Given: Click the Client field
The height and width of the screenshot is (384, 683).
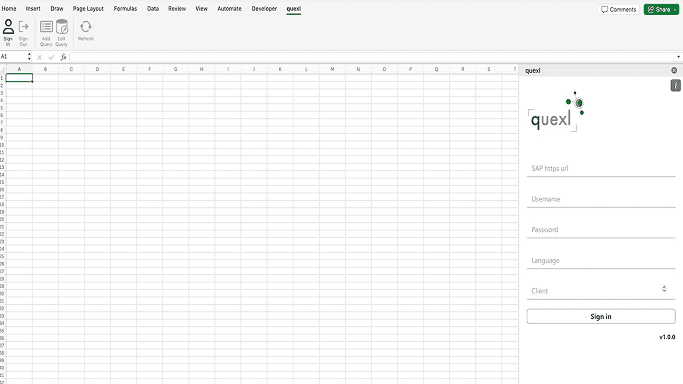Looking at the screenshot, I should 601,291.
